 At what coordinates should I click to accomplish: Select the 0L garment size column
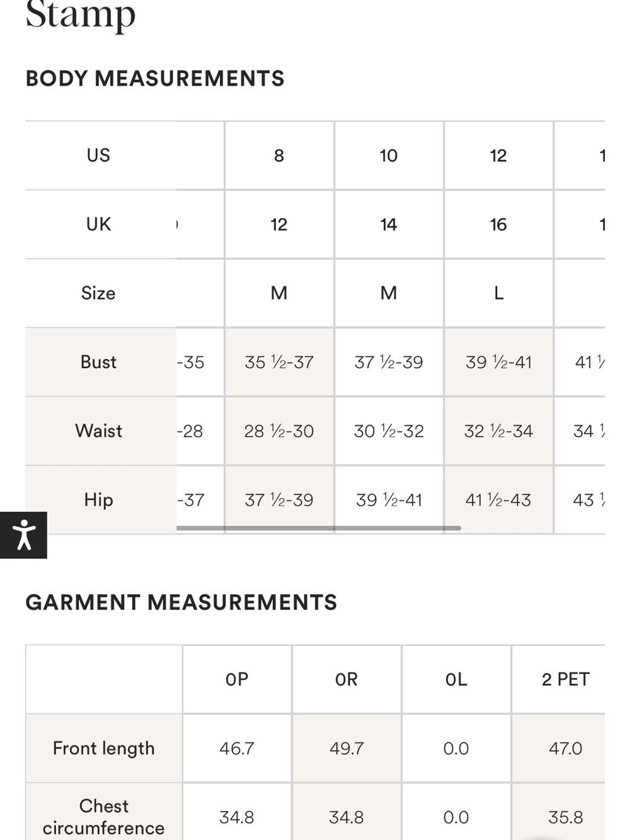coord(456,679)
